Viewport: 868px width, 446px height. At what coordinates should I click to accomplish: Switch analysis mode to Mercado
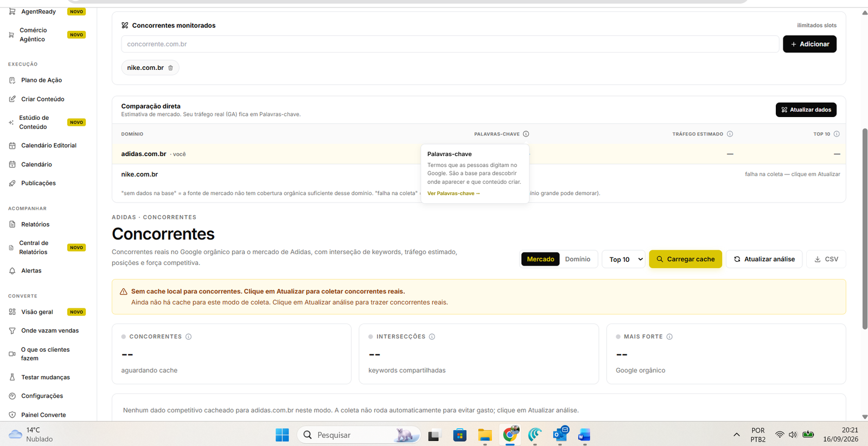click(x=540, y=259)
